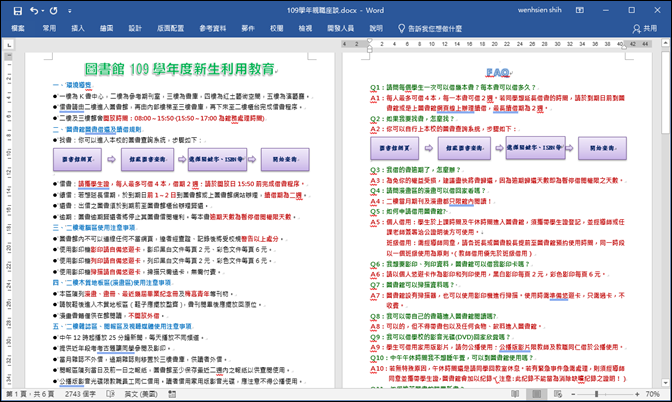The height and width of the screenshot is (402, 672).
Task: Switch to the 常用 (Home) tab
Action: coord(49,28)
